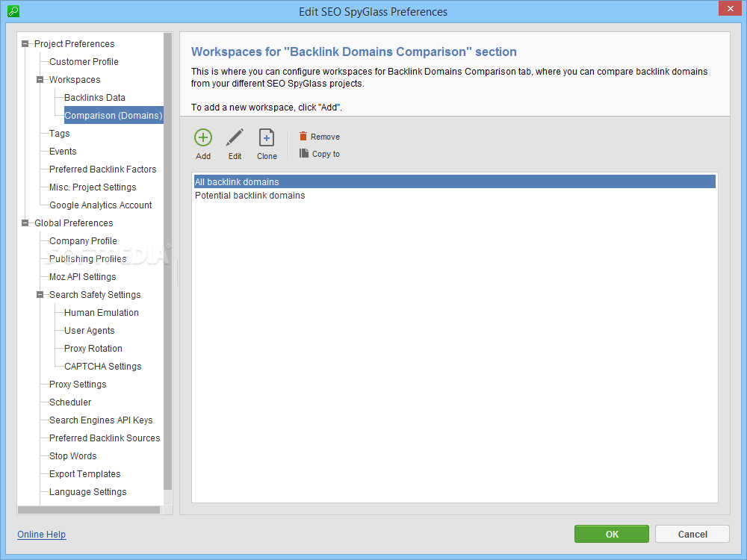Select Human Emulation settings
This screenshot has width=747, height=560.
pyautogui.click(x=102, y=313)
